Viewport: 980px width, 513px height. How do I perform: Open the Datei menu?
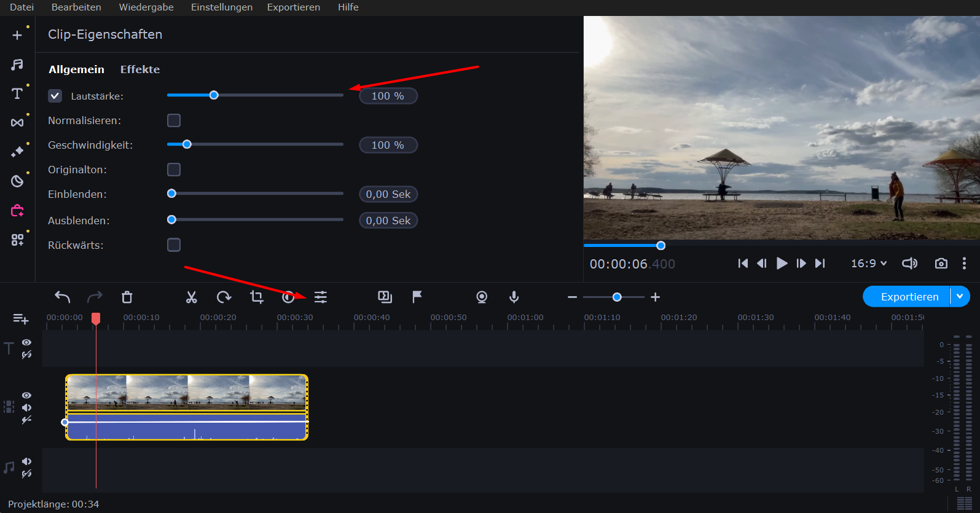click(x=22, y=7)
